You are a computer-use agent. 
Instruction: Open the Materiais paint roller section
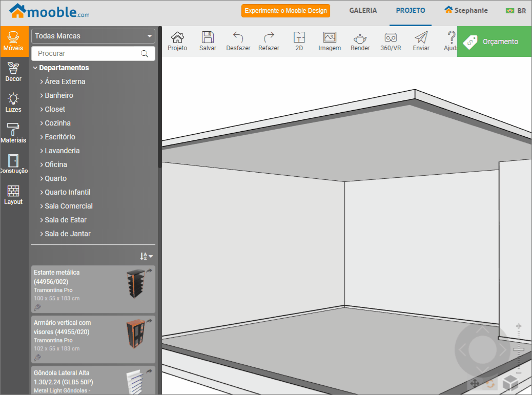(13, 133)
